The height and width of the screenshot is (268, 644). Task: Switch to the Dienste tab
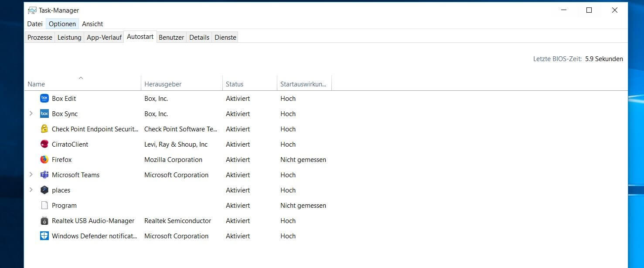click(225, 37)
